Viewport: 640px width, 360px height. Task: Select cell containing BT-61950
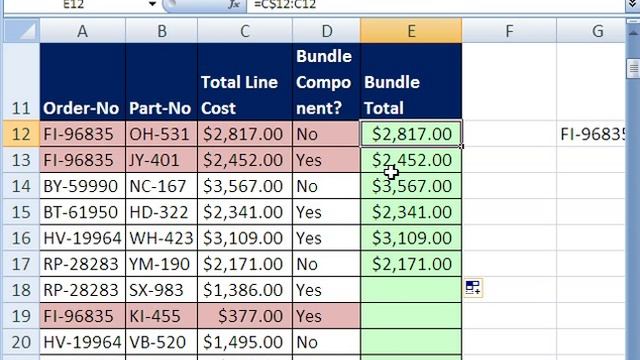pos(82,212)
